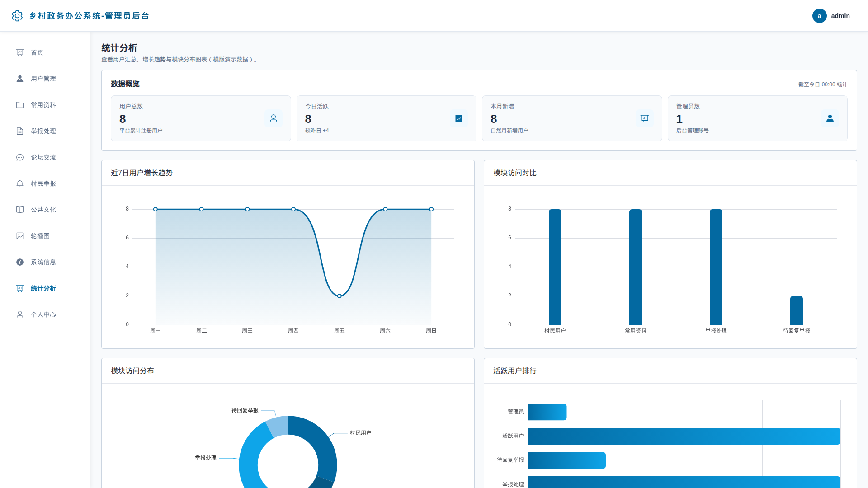Click the 公共文化 book icon
Image resolution: width=868 pixels, height=488 pixels.
(x=20, y=210)
